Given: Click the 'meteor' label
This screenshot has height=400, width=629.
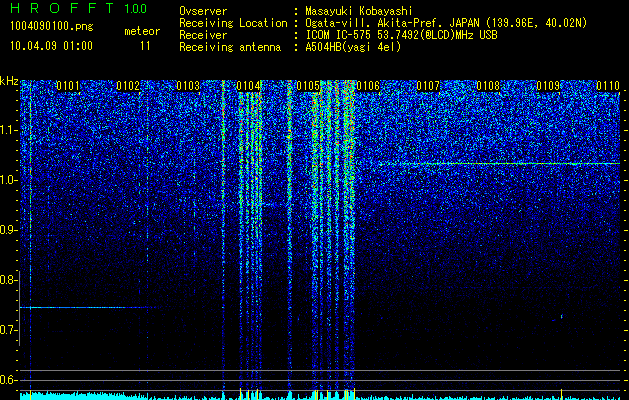Looking at the screenshot, I should (142, 31).
